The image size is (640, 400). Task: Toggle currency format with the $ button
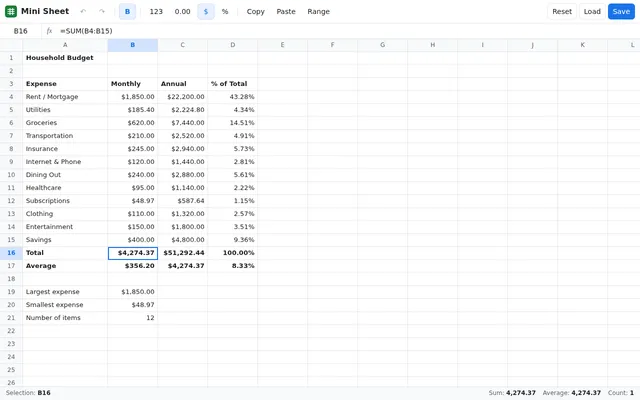pos(206,11)
